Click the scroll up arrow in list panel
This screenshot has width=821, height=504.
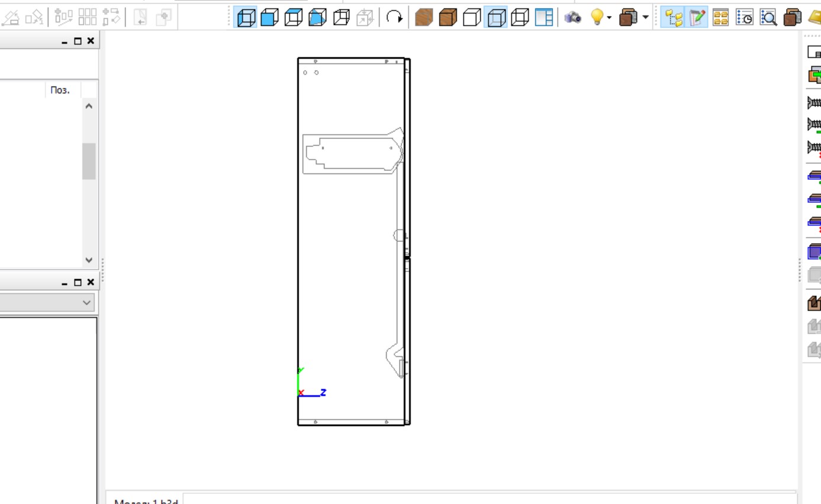point(89,106)
